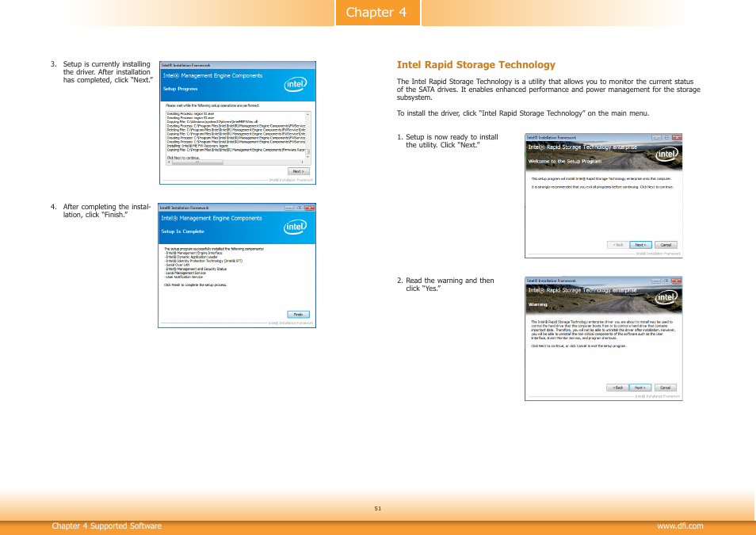Screen dimensions: 756x535
Task: Click the horizontal scrollbar thumb in the setup log
Action: 197,162
